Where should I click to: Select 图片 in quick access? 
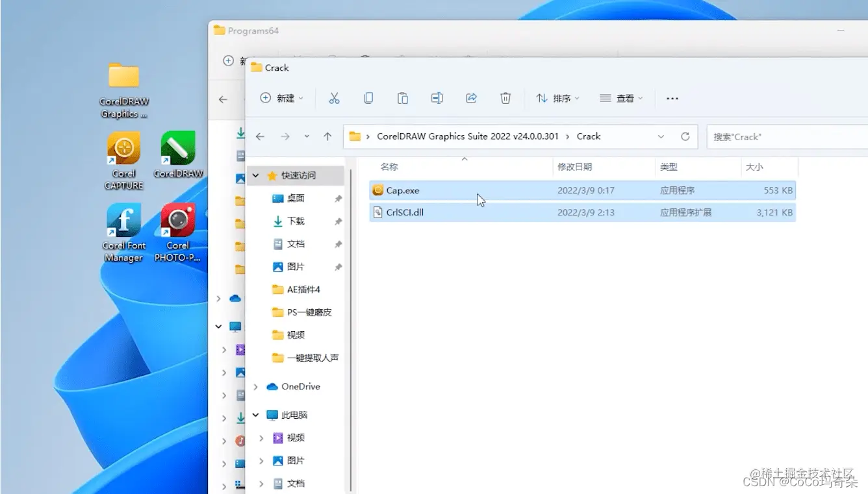(296, 266)
